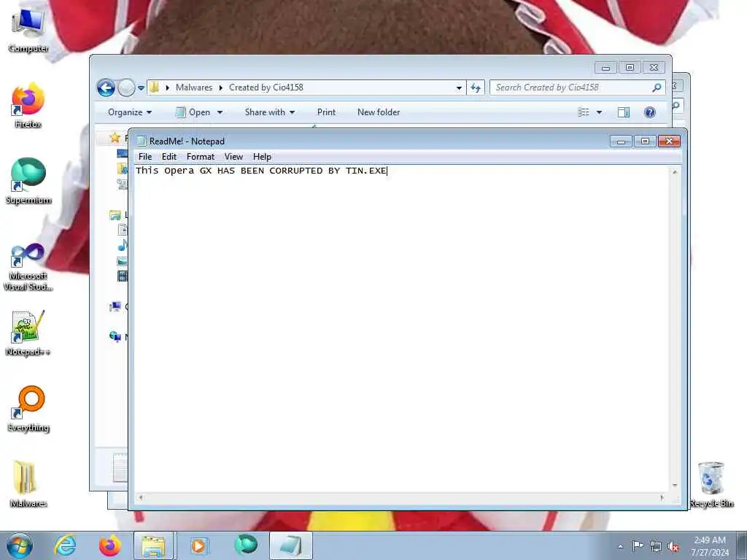The width and height of the screenshot is (747, 560).
Task: Launch the Firefox desktop shortcut
Action: (28, 106)
